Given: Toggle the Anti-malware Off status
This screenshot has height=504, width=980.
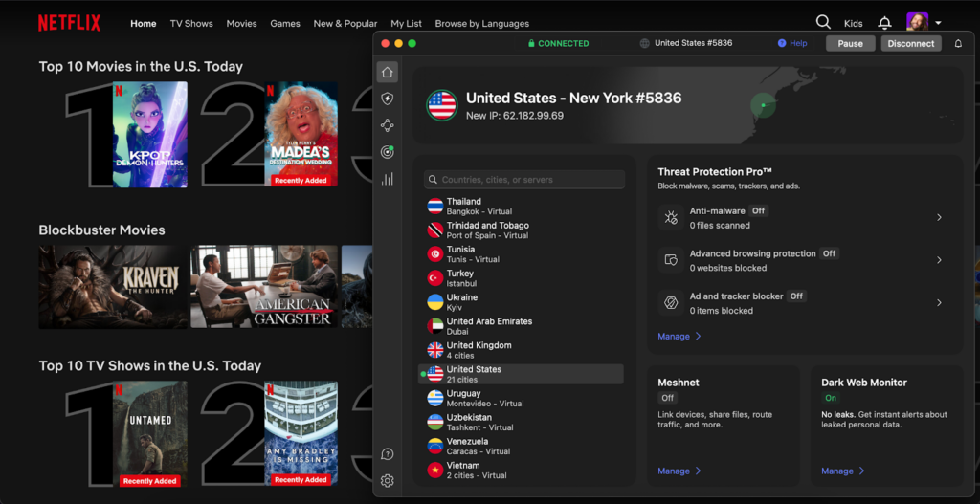Looking at the screenshot, I should pyautogui.click(x=758, y=211).
